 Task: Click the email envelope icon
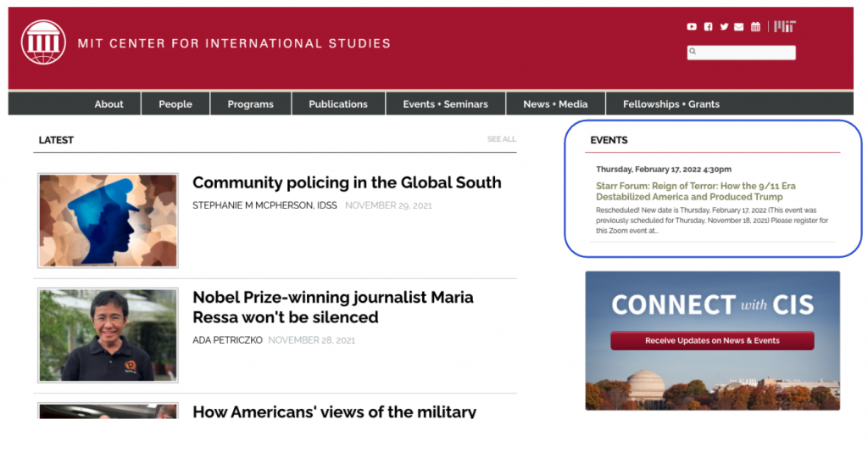[739, 26]
